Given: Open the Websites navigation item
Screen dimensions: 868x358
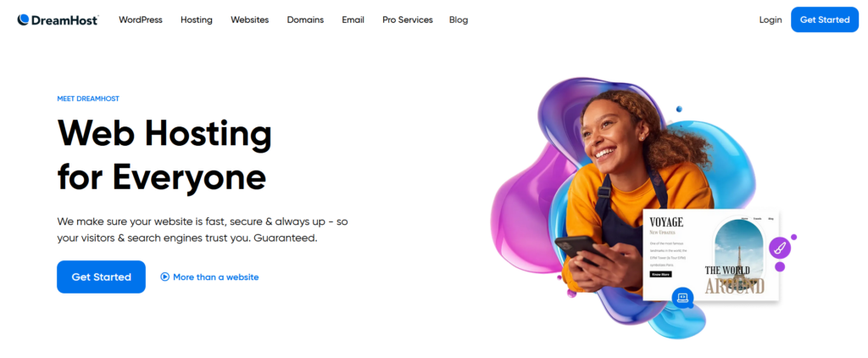Looking at the screenshot, I should point(250,20).
